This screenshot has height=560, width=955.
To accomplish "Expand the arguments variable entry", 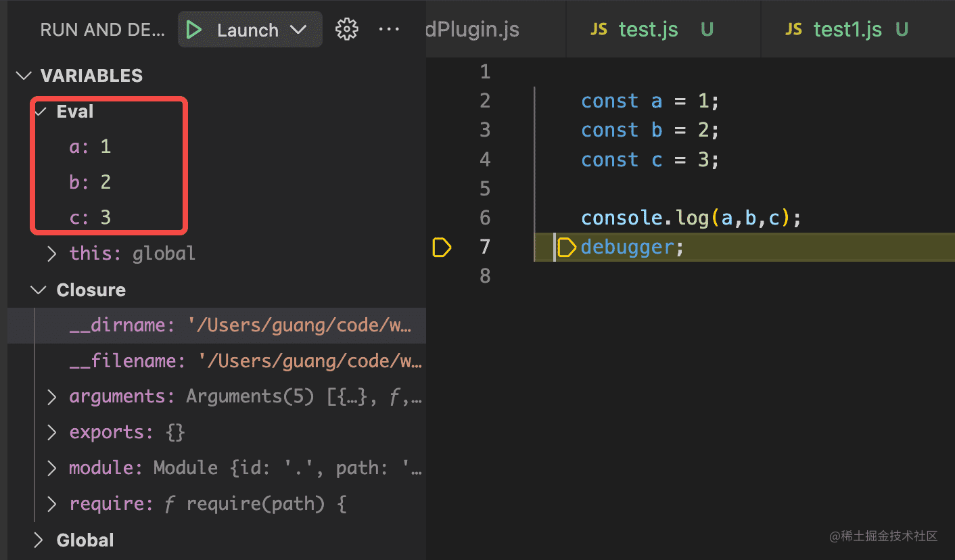I will pyautogui.click(x=52, y=397).
